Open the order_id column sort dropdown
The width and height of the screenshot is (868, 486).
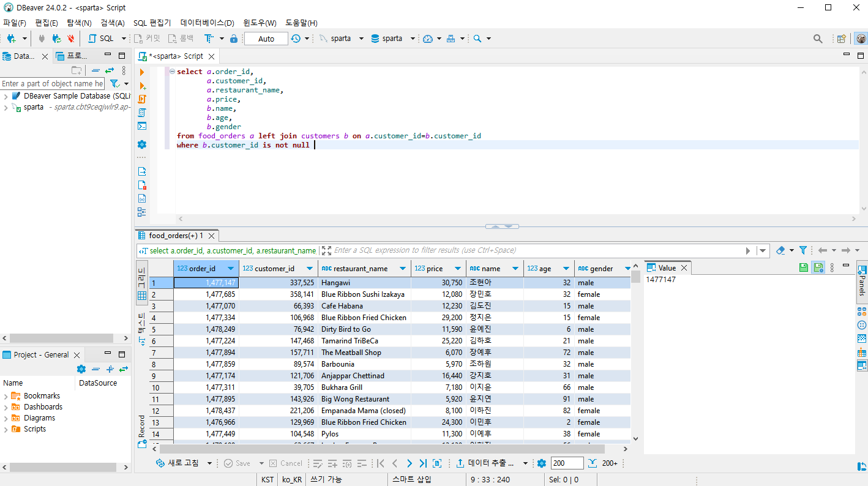(231, 269)
